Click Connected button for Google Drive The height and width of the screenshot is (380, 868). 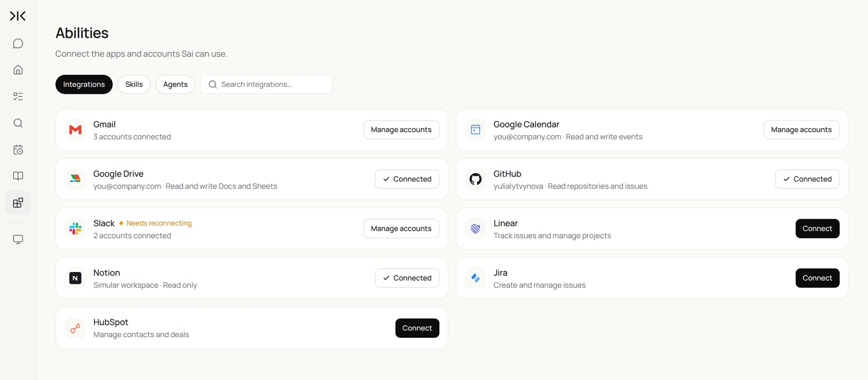click(x=407, y=179)
